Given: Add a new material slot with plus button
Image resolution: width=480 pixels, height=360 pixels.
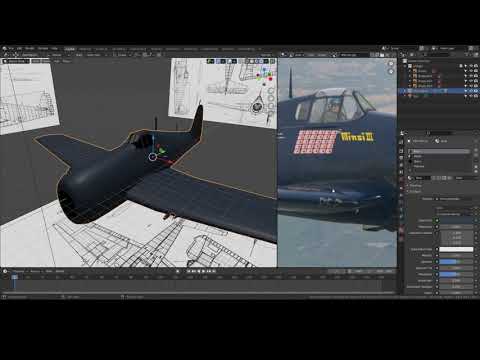Looking at the screenshot, I should click(x=476, y=150).
